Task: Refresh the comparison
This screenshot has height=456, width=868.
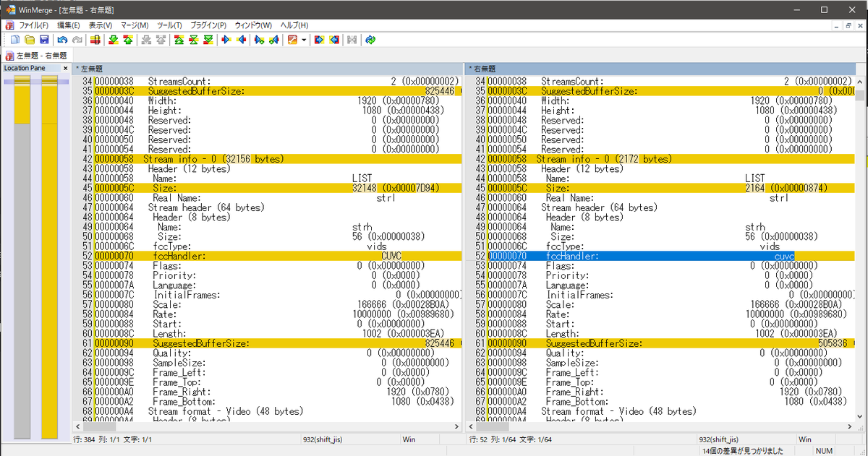Action: coord(370,39)
